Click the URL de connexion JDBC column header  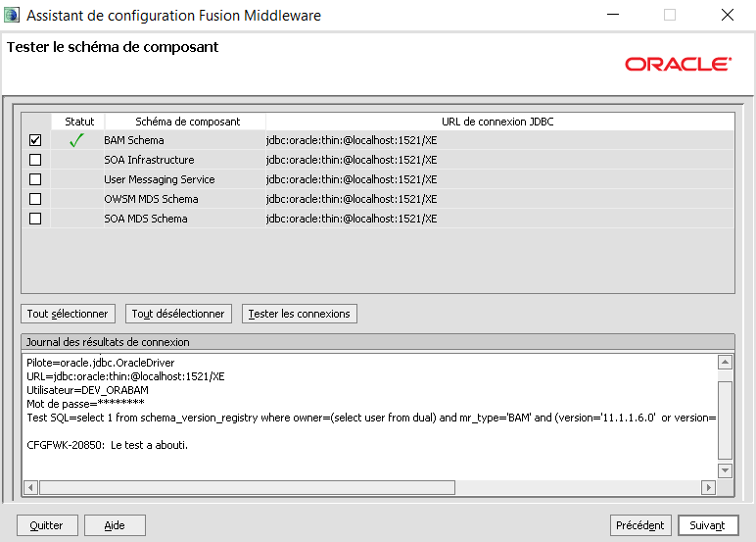click(x=497, y=122)
